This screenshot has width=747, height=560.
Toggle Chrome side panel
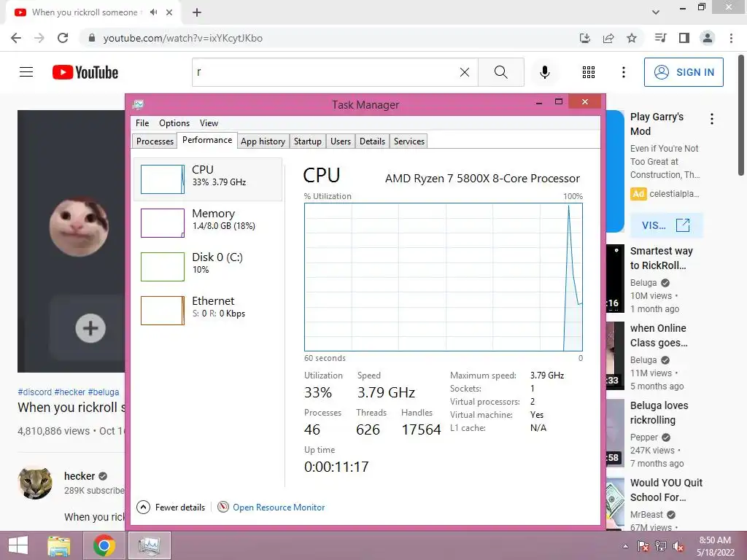[x=684, y=38]
